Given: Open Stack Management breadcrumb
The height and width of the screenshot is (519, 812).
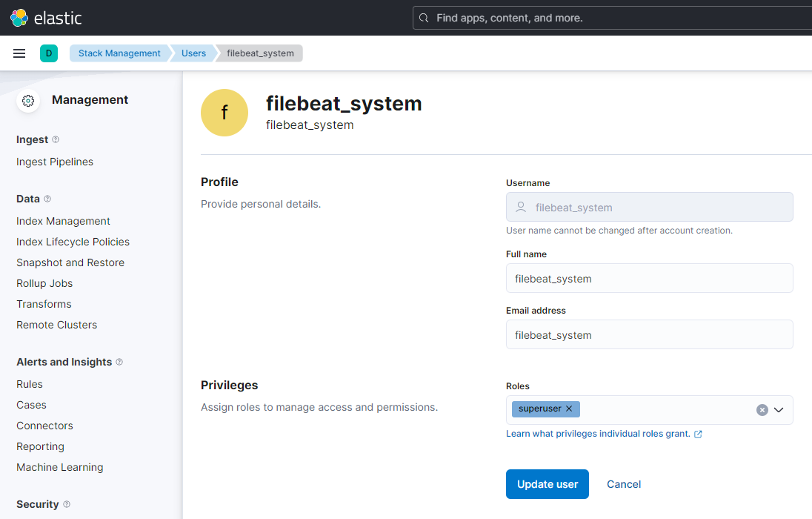Looking at the screenshot, I should click(x=119, y=53).
